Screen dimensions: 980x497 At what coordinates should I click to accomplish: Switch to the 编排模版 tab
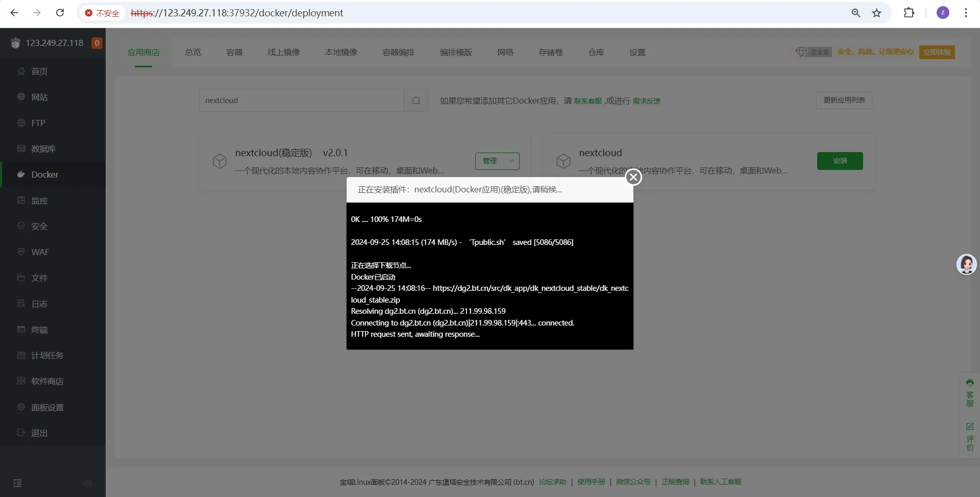click(x=456, y=52)
